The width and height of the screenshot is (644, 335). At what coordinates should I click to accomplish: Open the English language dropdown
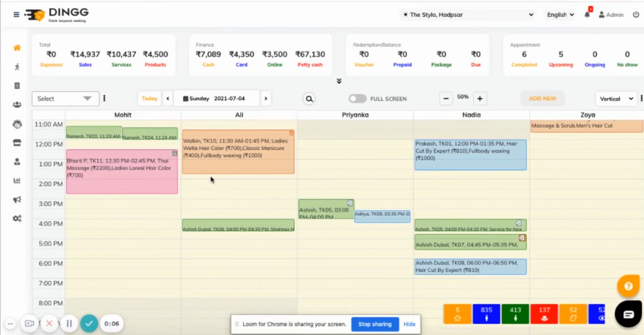pyautogui.click(x=560, y=15)
